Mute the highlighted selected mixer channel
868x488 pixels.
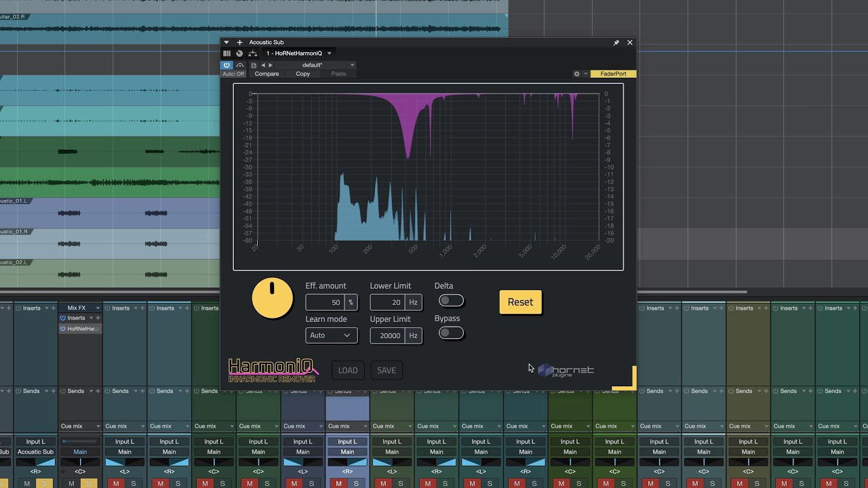339,483
